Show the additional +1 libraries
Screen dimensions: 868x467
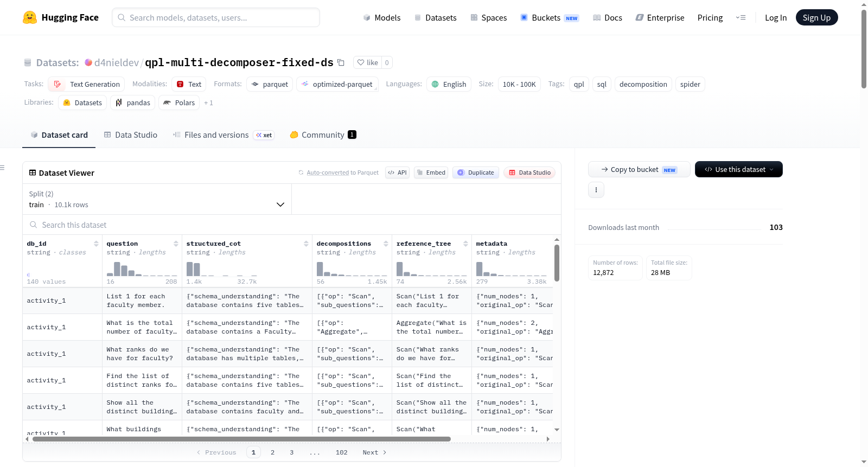point(208,103)
